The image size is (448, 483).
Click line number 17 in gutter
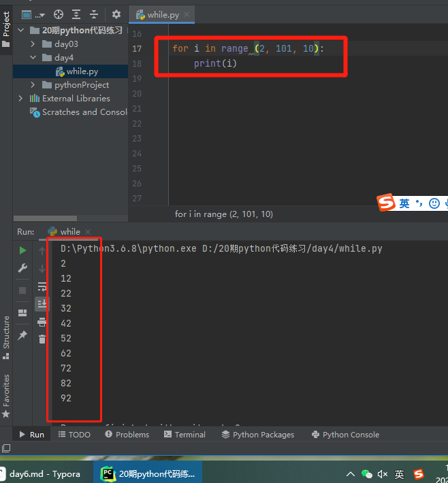[x=137, y=49]
